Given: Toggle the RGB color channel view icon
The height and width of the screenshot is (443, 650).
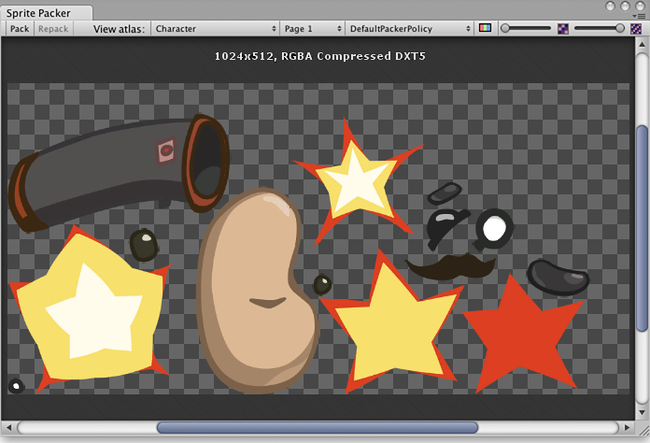Looking at the screenshot, I should [486, 29].
